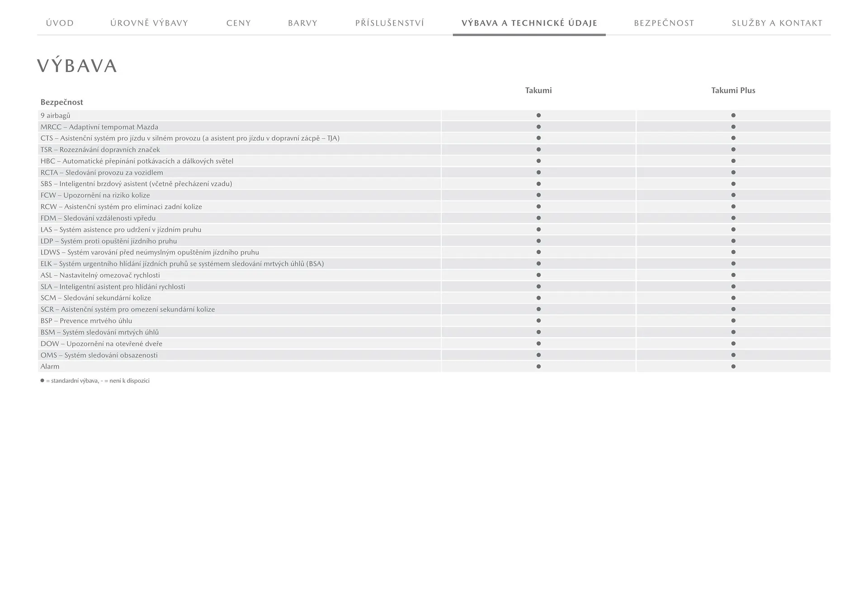Select the BARVY navigation tab
868x614 pixels.
coord(302,23)
